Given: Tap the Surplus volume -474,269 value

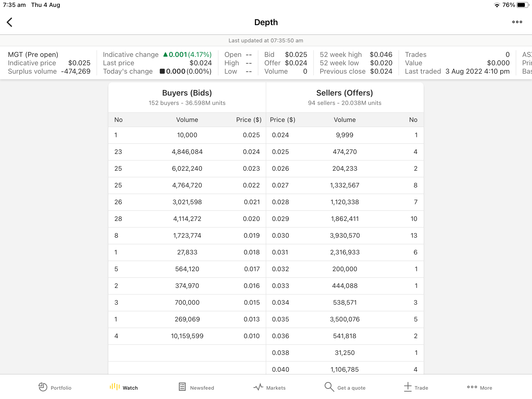Looking at the screenshot, I should pyautogui.click(x=76, y=71).
